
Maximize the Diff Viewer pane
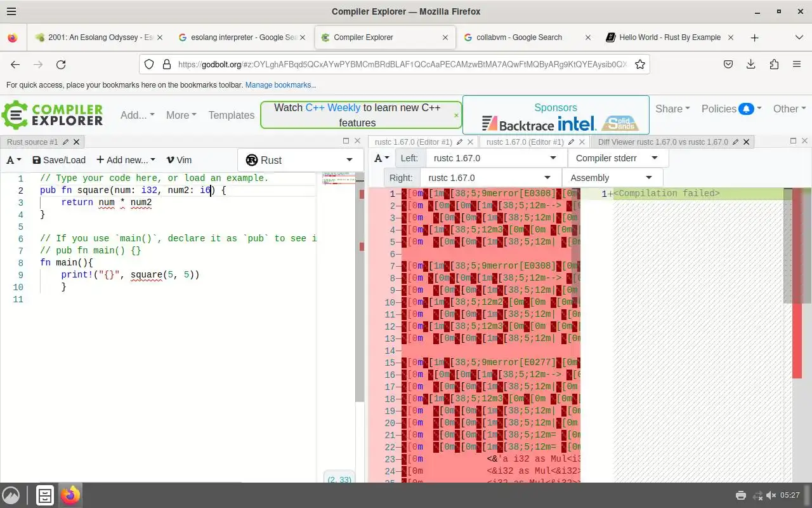(x=793, y=141)
